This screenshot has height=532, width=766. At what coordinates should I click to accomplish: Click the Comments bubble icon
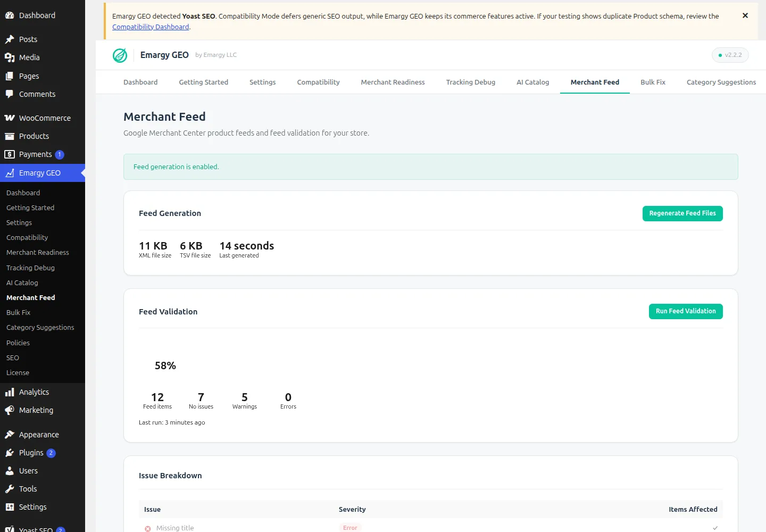pos(10,94)
